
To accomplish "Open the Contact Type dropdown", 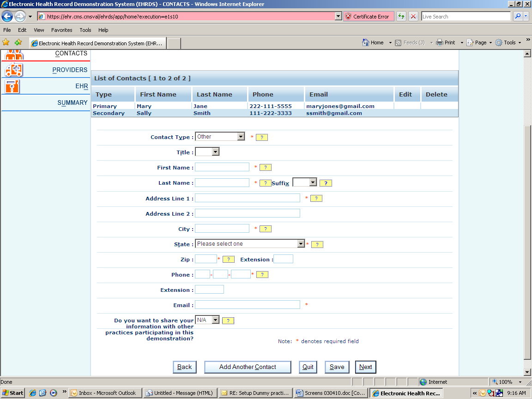I will click(x=220, y=136).
